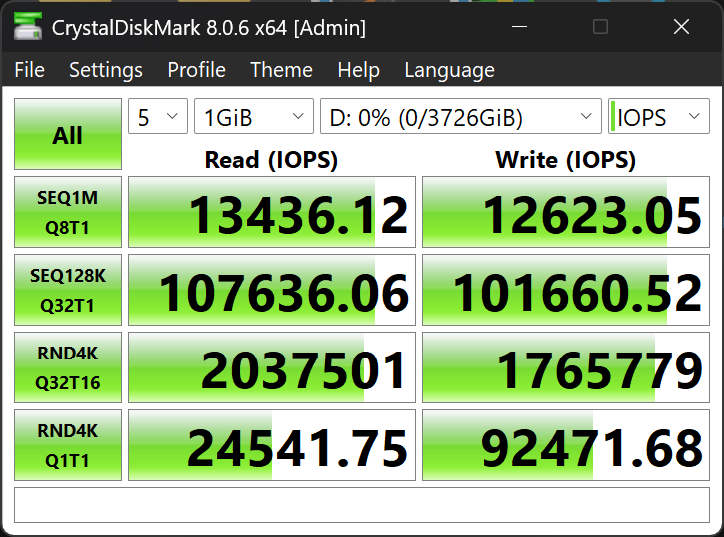This screenshot has width=724, height=537.
Task: Click the RND4K Q1T1 read result 24541.75
Action: tap(272, 445)
